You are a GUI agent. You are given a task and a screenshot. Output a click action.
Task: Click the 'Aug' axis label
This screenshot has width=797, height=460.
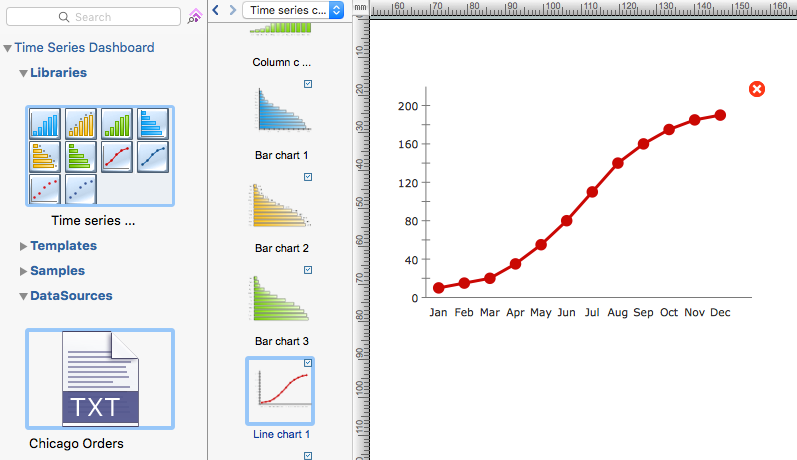coord(618,313)
